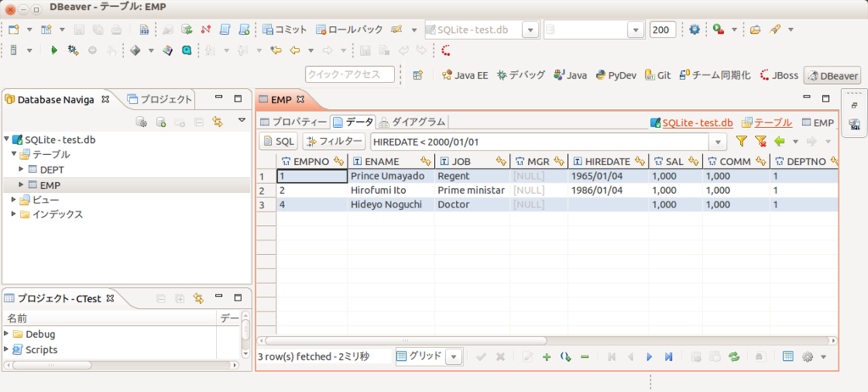Image resolution: width=868 pixels, height=392 pixels.
Task: Jump to the last row icon
Action: click(x=669, y=356)
